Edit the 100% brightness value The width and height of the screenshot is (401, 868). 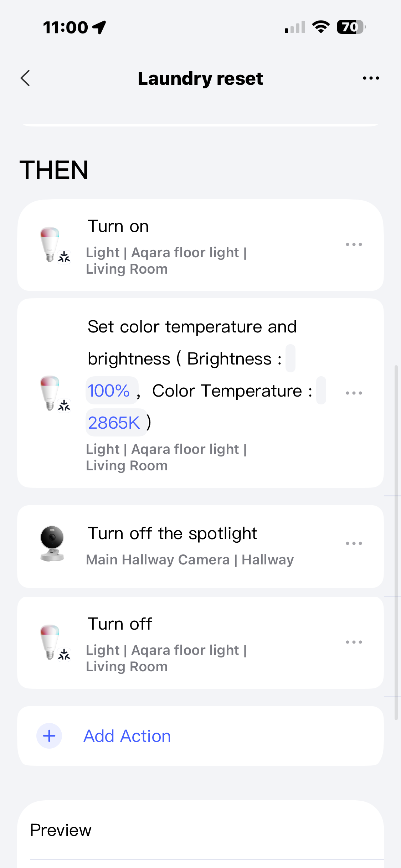coord(109,391)
